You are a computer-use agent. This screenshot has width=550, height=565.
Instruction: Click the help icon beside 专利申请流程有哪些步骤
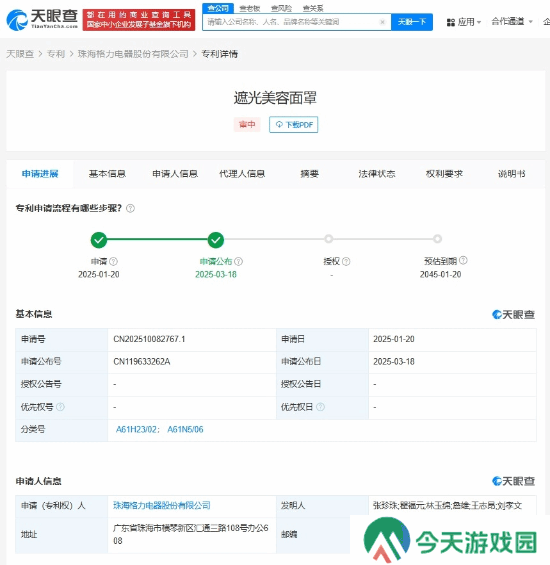click(130, 208)
